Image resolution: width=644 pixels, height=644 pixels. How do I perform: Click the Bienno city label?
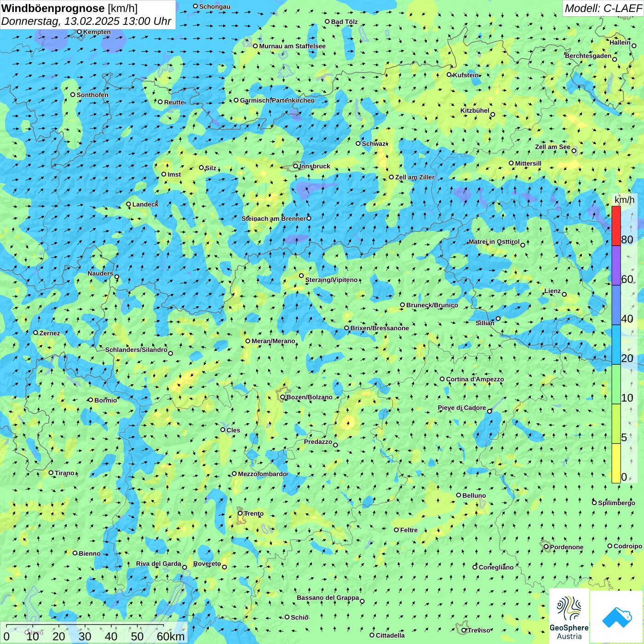point(90,553)
